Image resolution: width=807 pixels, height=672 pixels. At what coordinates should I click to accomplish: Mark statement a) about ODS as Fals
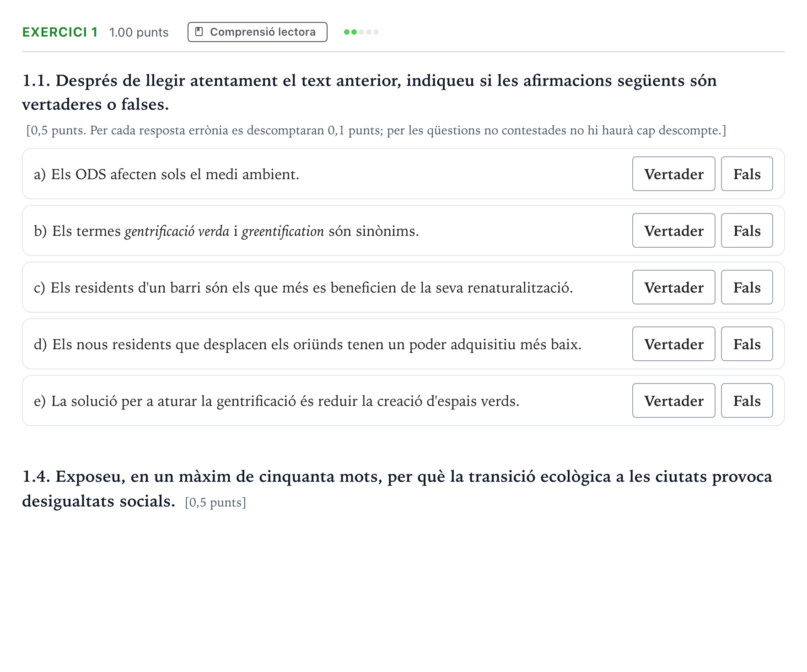(x=747, y=174)
